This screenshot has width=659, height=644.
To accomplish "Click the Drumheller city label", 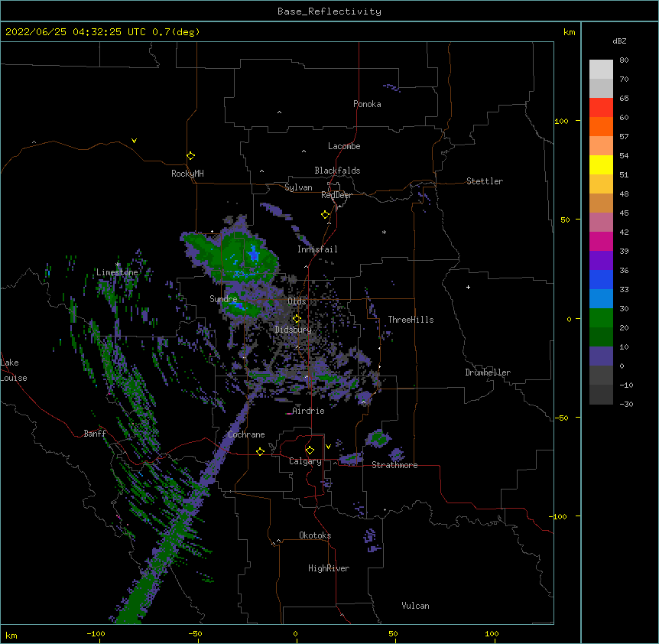I will click(x=488, y=372).
